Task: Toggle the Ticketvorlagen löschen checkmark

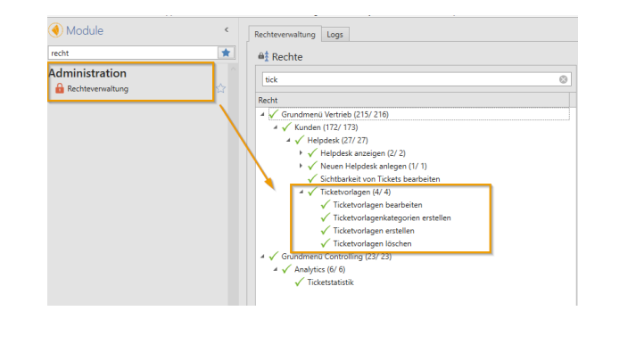Action: [x=326, y=243]
